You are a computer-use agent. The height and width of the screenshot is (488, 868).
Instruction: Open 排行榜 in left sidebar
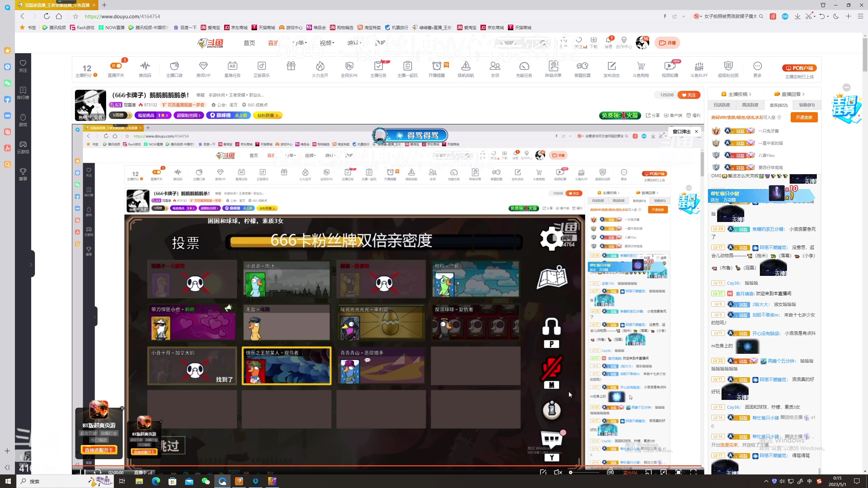coord(23,93)
